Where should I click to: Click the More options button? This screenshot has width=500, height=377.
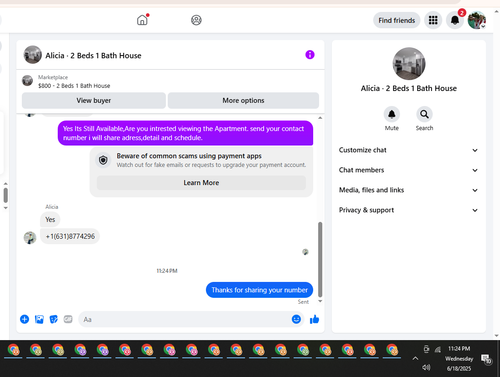click(x=243, y=100)
